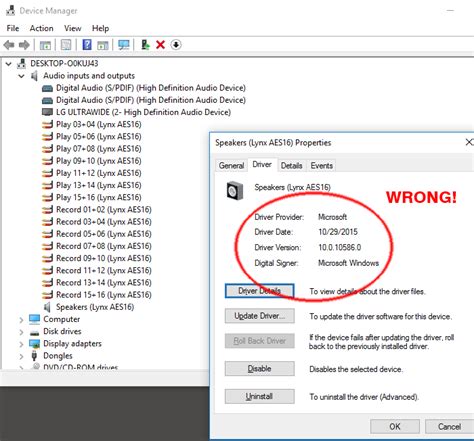Click the Display adapters category icon
This screenshot has height=441, width=474.
pyautogui.click(x=34, y=344)
